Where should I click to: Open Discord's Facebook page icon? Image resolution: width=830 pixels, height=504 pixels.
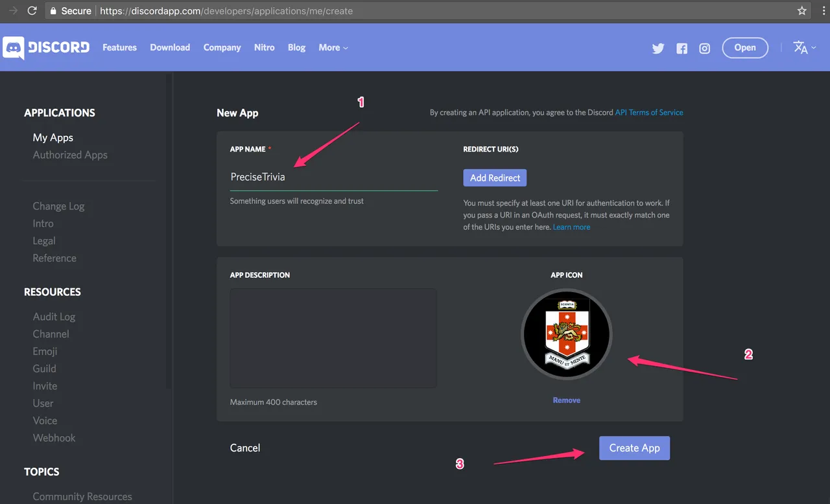tap(682, 49)
